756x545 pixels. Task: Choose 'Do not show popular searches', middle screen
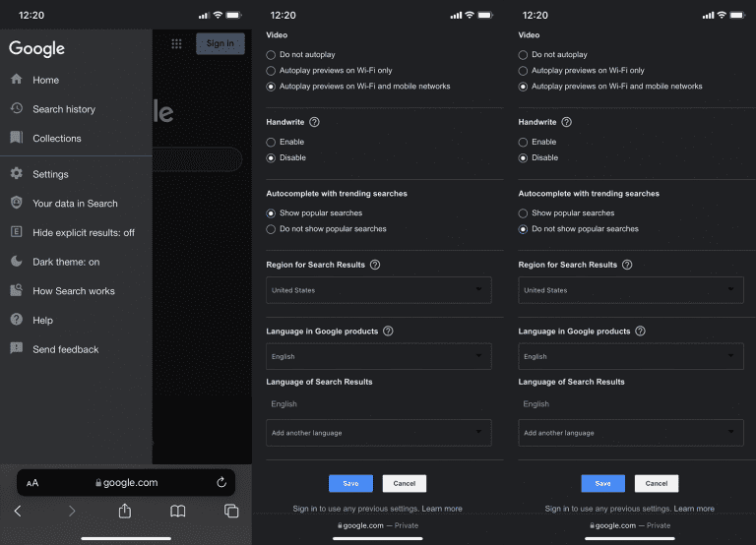point(272,229)
